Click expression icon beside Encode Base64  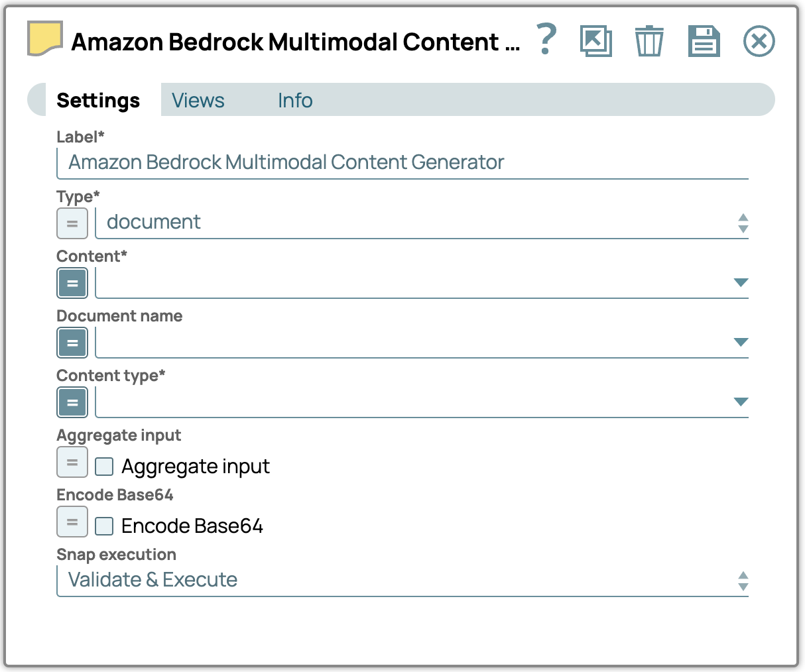pos(72,522)
